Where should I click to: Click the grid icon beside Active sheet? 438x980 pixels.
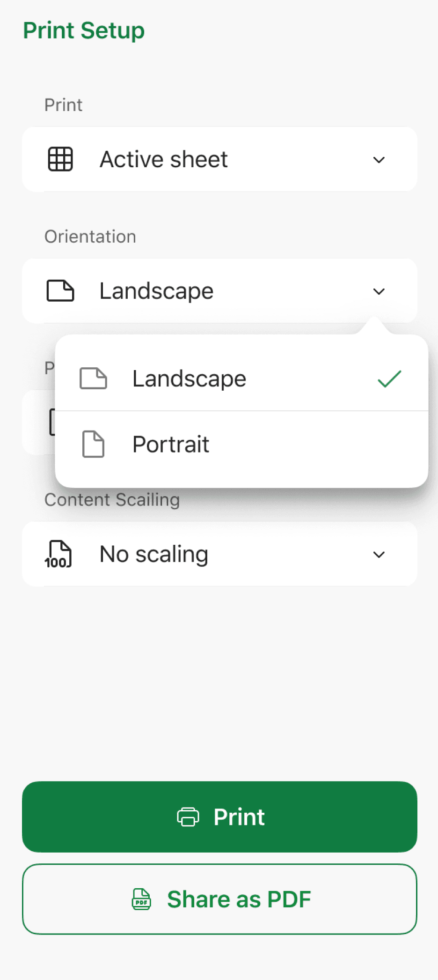pyautogui.click(x=60, y=159)
